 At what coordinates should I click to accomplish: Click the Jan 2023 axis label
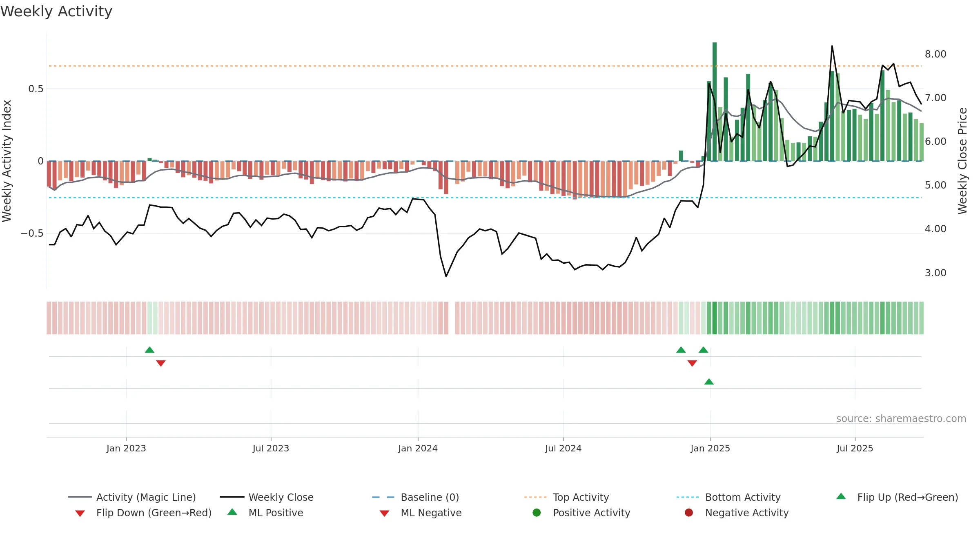tap(126, 449)
